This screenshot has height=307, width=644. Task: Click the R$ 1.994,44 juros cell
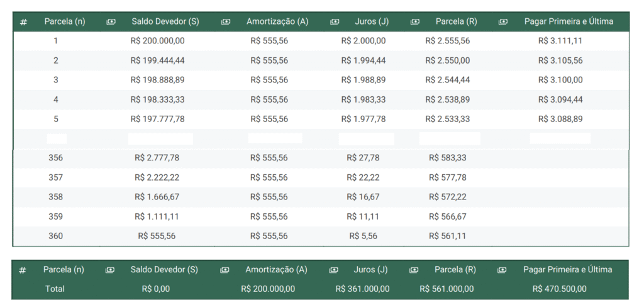pos(364,60)
